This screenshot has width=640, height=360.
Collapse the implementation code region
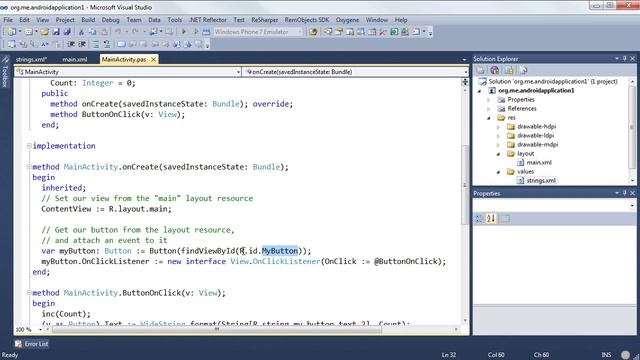tap(29, 146)
